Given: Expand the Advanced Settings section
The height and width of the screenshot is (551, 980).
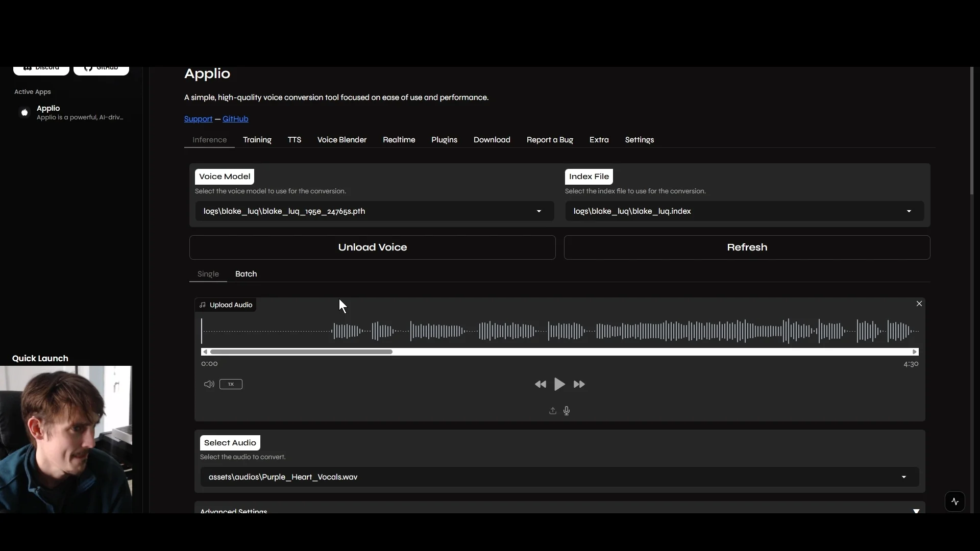Looking at the screenshot, I should click(916, 511).
